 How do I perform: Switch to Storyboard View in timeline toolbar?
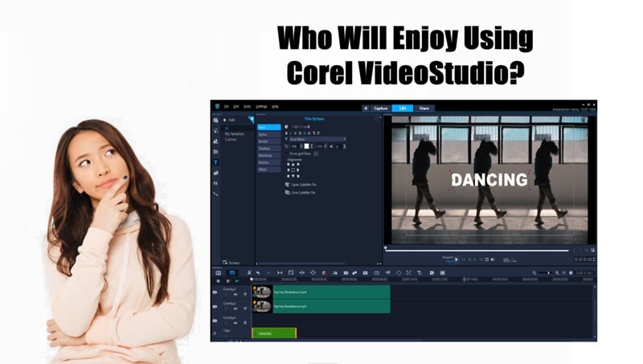click(218, 272)
